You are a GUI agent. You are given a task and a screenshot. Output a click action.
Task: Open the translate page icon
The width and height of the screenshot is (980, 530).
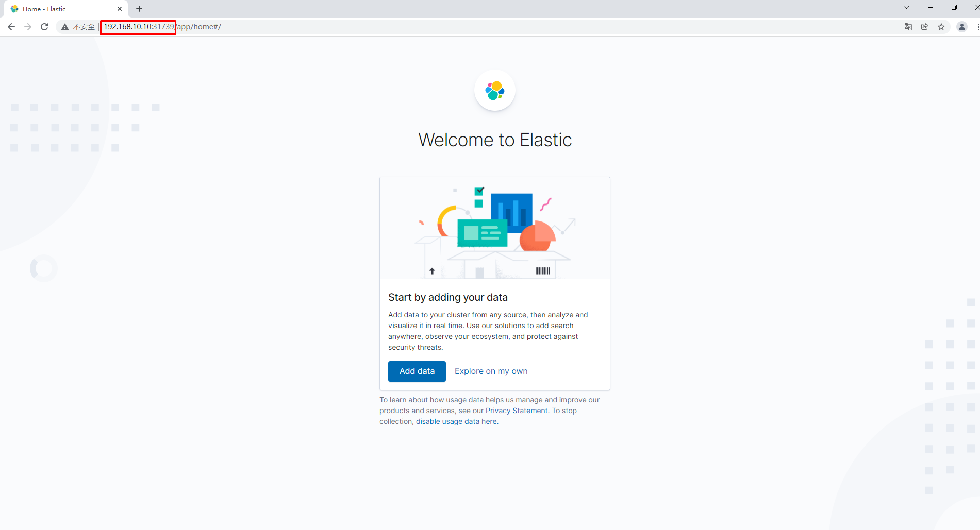908,27
